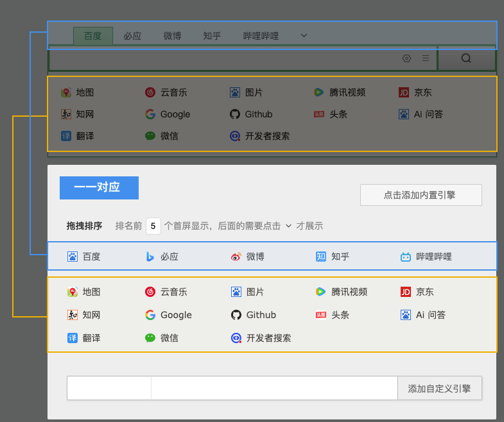
Task: Click the 拖拽排序 heading text
Action: tap(84, 226)
